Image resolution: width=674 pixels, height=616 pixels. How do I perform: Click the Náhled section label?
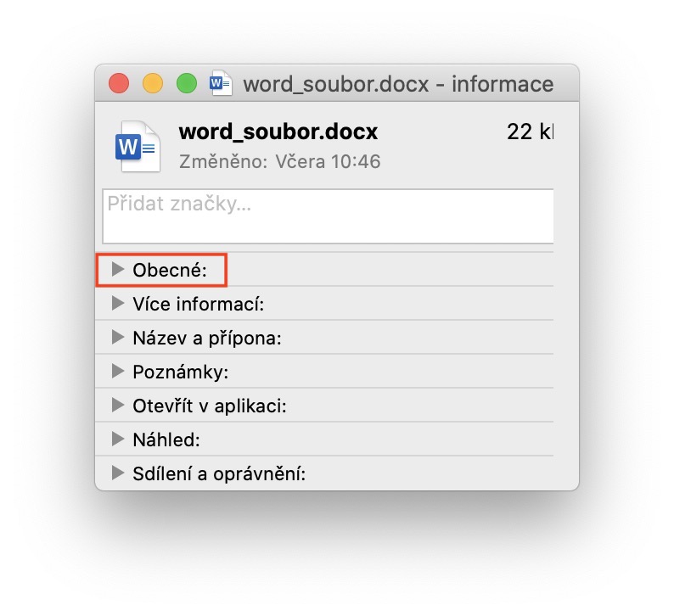click(x=166, y=440)
